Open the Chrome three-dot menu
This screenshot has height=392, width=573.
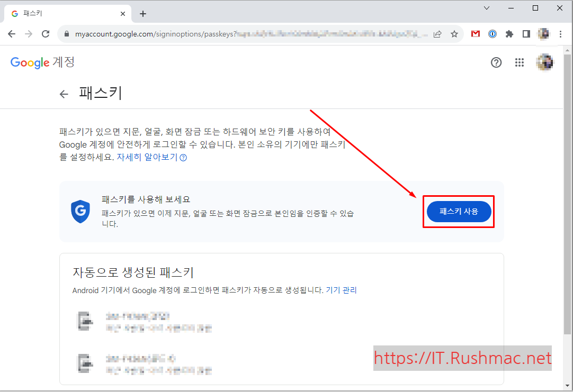560,33
